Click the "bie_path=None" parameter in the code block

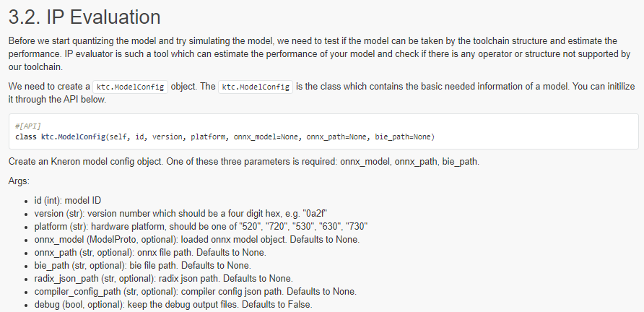point(405,136)
